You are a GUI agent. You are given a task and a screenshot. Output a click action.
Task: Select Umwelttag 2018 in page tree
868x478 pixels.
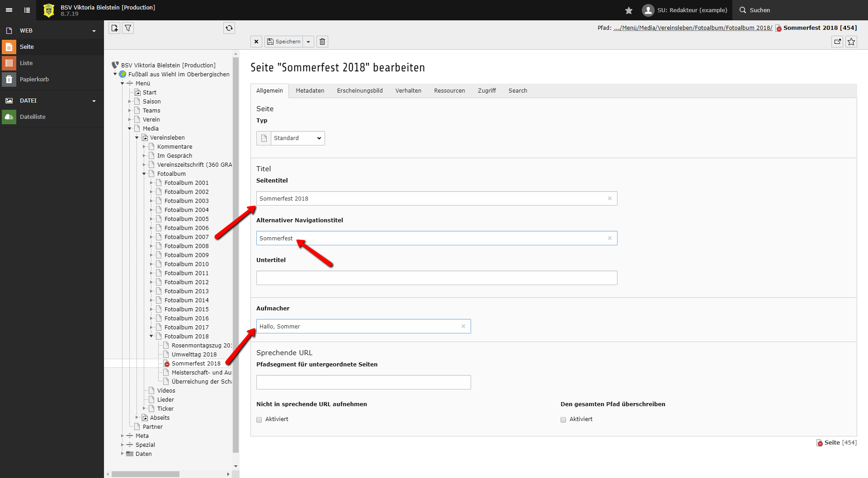pos(194,354)
